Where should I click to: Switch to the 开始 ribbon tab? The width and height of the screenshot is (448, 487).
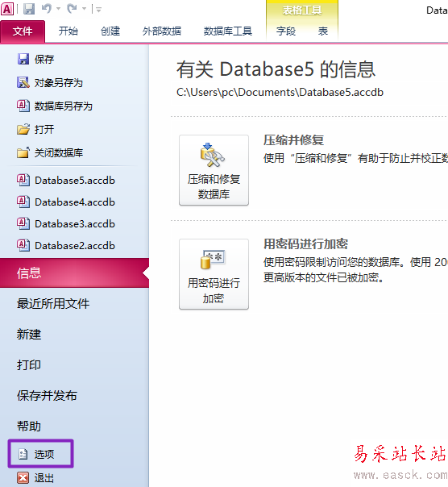tap(68, 31)
